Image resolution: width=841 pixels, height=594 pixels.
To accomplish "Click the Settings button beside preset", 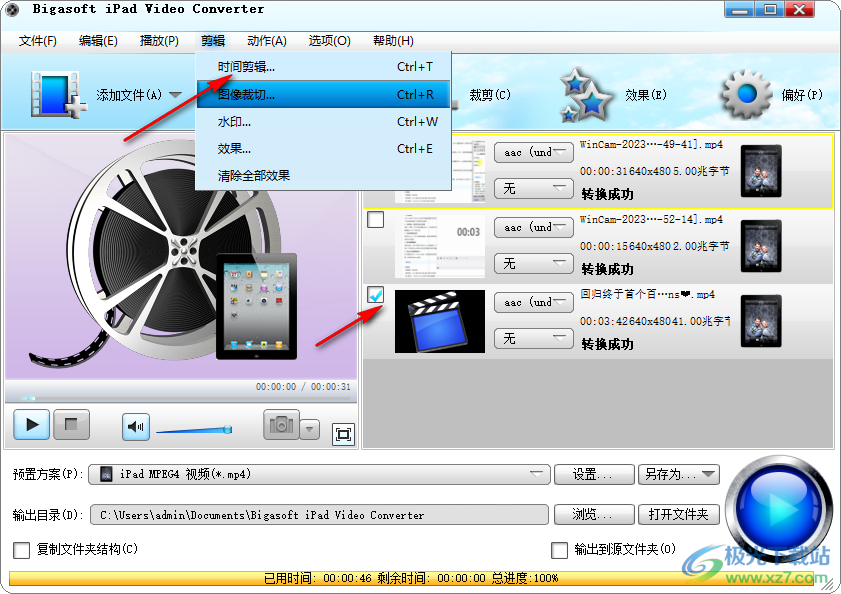I will 594,474.
